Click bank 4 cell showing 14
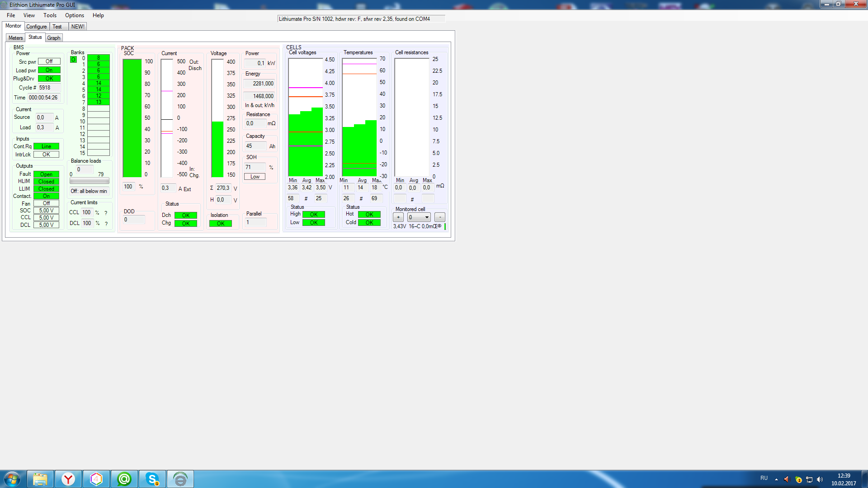 [x=99, y=83]
